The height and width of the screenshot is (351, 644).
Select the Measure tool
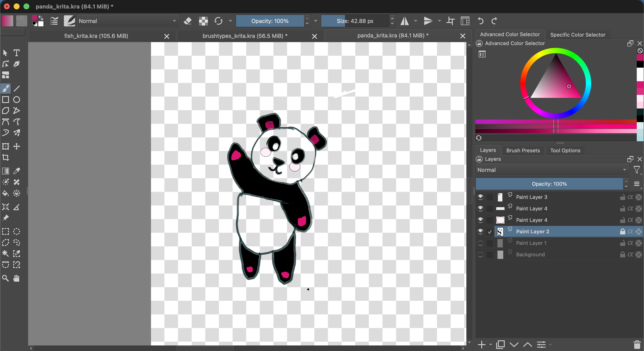(16, 207)
